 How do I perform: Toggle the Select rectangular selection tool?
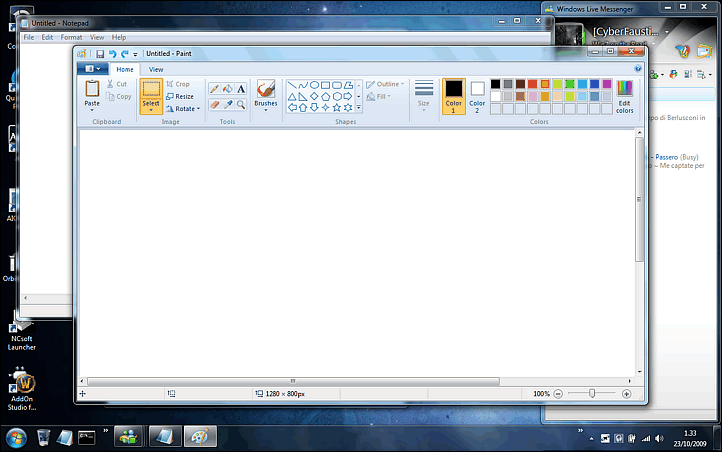pos(151,90)
